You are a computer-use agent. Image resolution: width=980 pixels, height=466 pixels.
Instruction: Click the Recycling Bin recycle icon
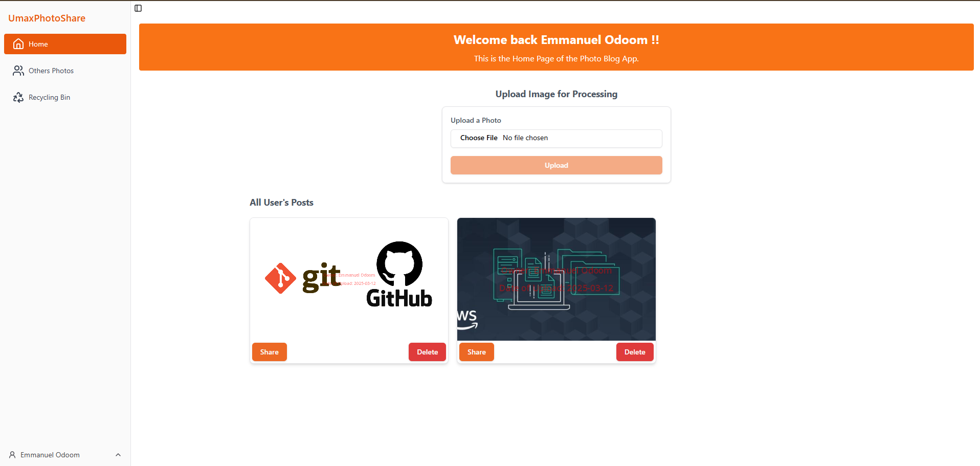click(x=18, y=97)
